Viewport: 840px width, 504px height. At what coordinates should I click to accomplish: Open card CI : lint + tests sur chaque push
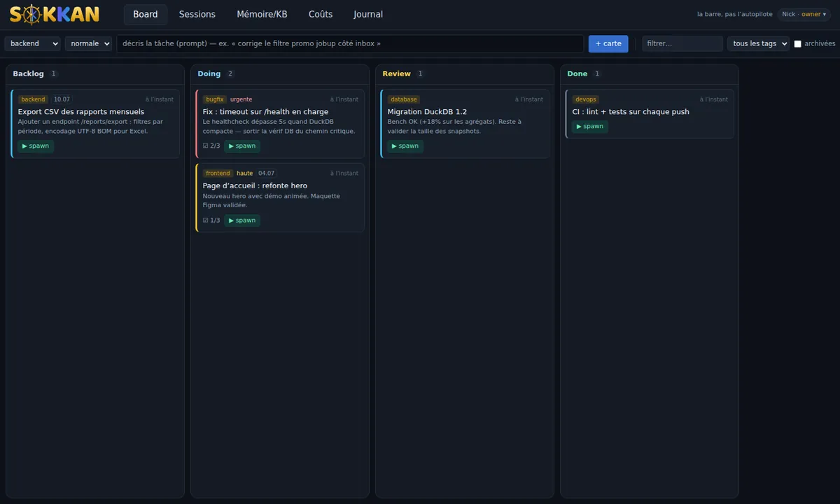(650, 114)
